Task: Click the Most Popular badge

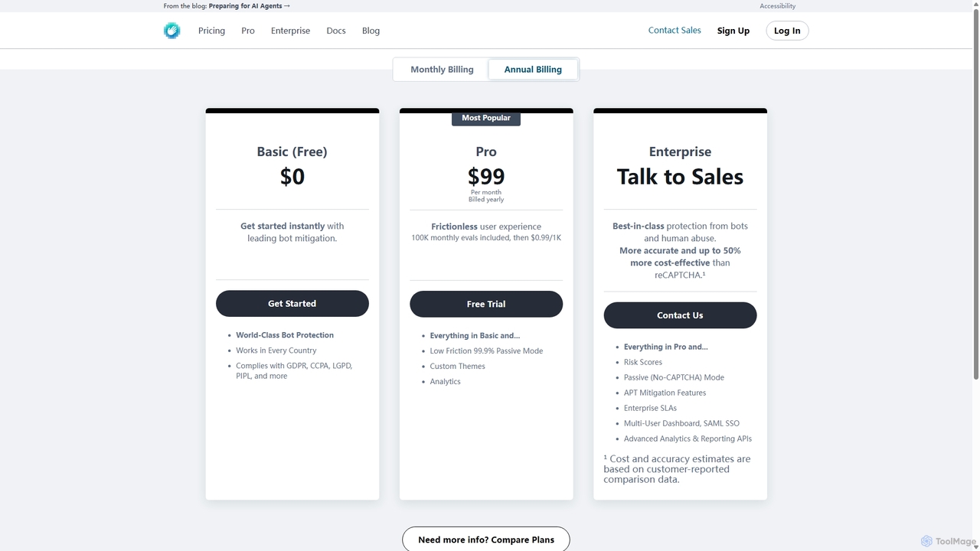Action: coord(486,119)
